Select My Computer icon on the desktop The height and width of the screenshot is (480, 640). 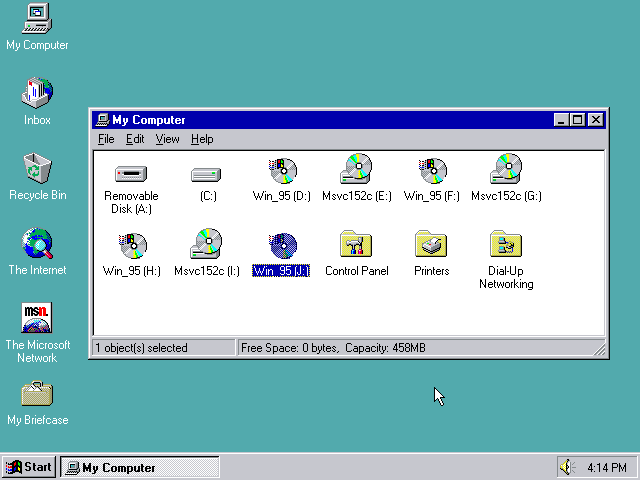[x=37, y=18]
